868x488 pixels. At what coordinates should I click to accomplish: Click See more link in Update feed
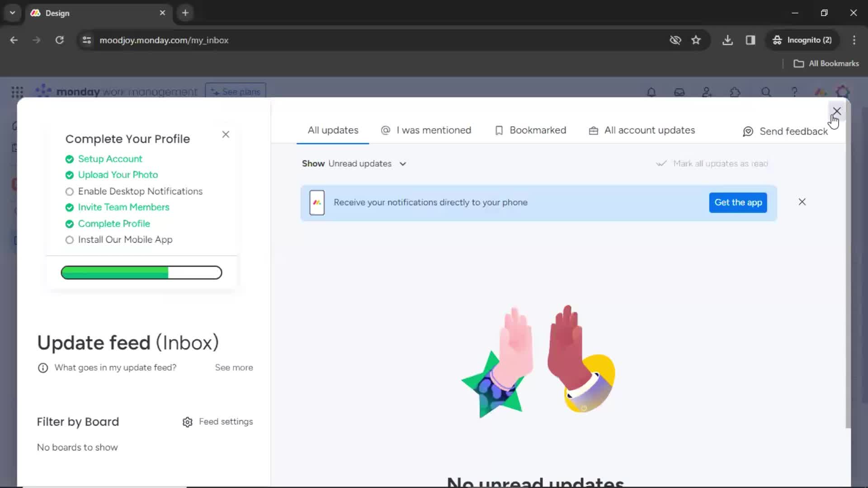[234, 367]
